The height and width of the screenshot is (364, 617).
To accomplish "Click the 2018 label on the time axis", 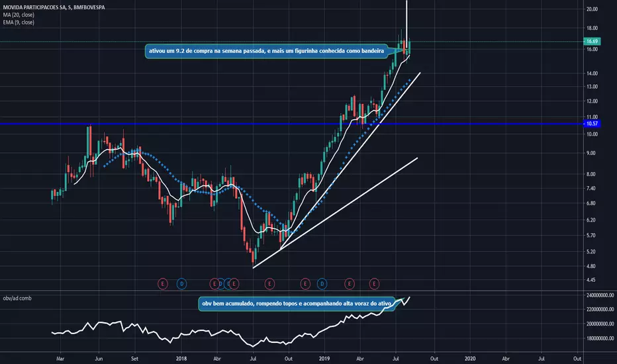I will [x=181, y=359].
